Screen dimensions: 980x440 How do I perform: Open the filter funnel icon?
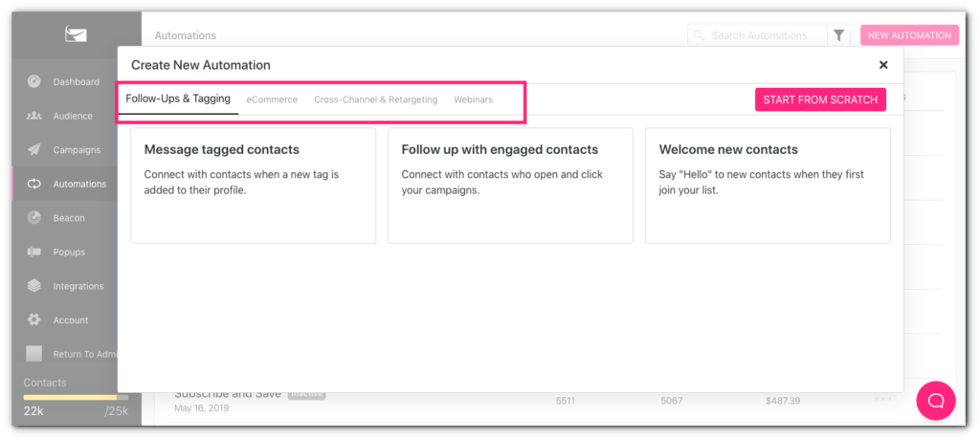(x=838, y=35)
